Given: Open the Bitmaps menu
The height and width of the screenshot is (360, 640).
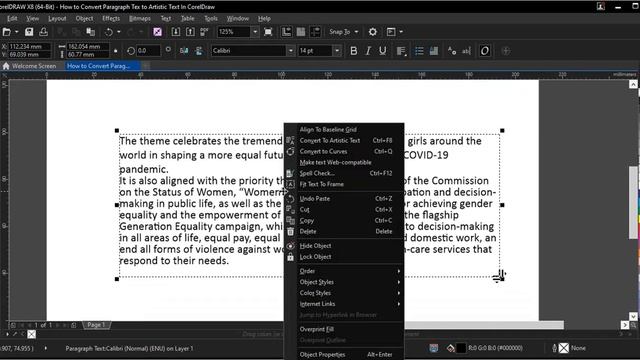Looking at the screenshot, I should pos(140,18).
